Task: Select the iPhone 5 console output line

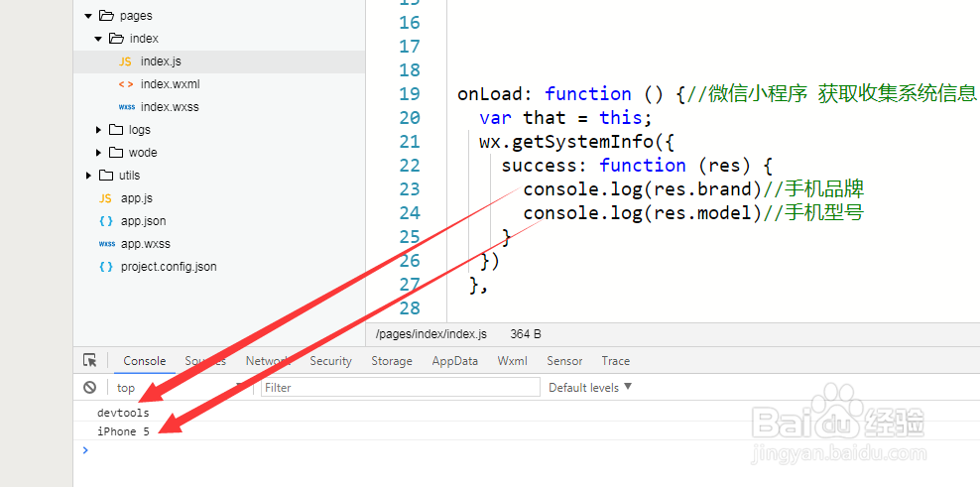Action: pos(123,431)
